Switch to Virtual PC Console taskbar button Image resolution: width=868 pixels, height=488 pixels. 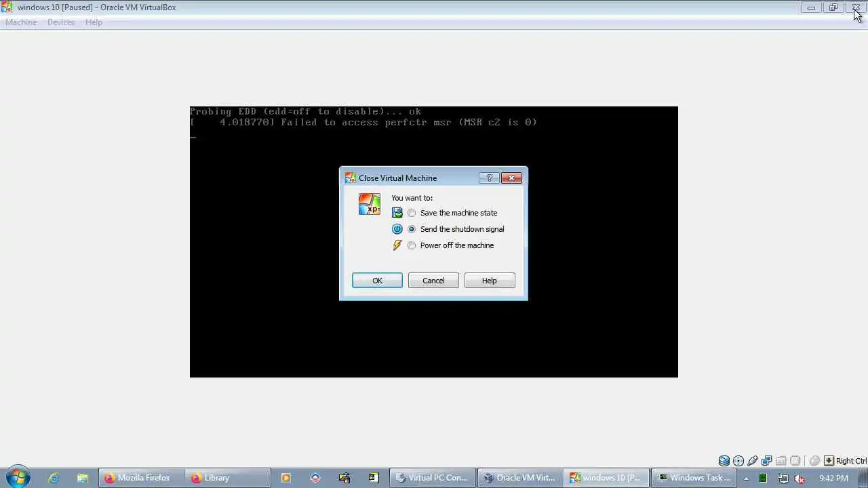pyautogui.click(x=433, y=478)
